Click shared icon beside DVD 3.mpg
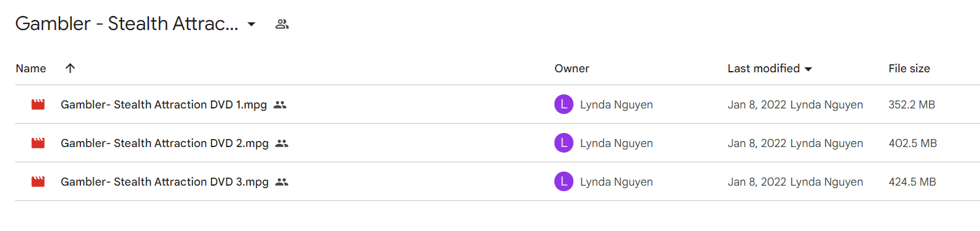Screen dimensions: 980x231 click(282, 182)
